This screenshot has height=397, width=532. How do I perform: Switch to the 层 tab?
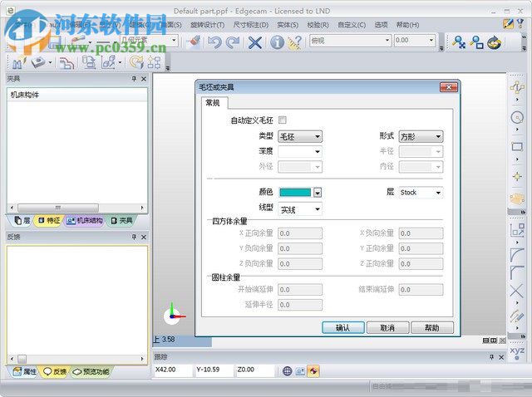pyautogui.click(x=22, y=221)
